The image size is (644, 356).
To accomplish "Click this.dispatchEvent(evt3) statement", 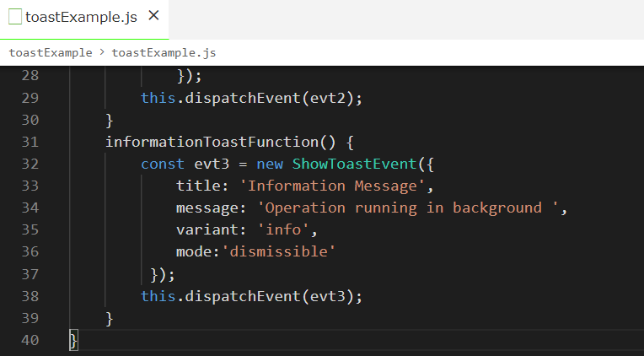I will click(252, 296).
